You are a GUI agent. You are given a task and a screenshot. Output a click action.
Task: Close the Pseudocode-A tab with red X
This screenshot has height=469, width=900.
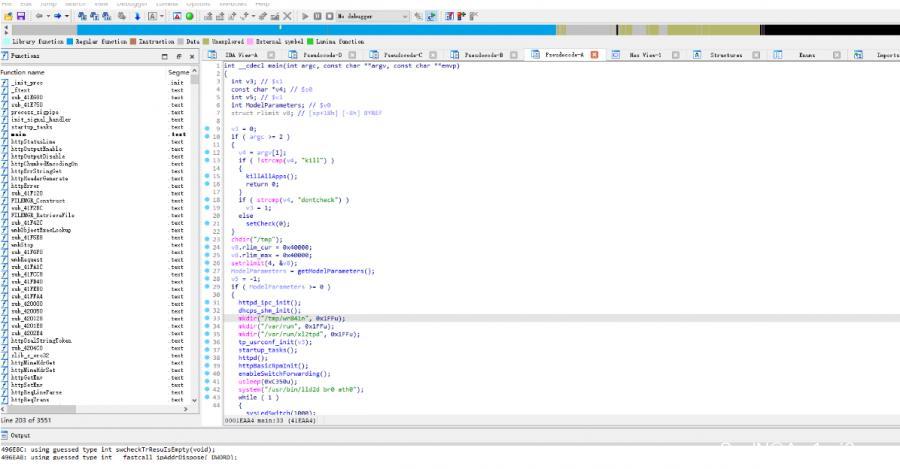click(595, 55)
